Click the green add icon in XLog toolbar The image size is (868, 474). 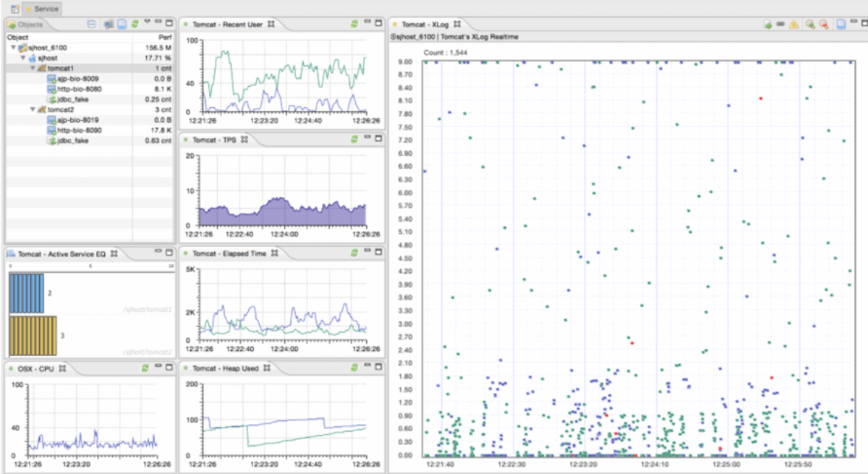point(768,24)
